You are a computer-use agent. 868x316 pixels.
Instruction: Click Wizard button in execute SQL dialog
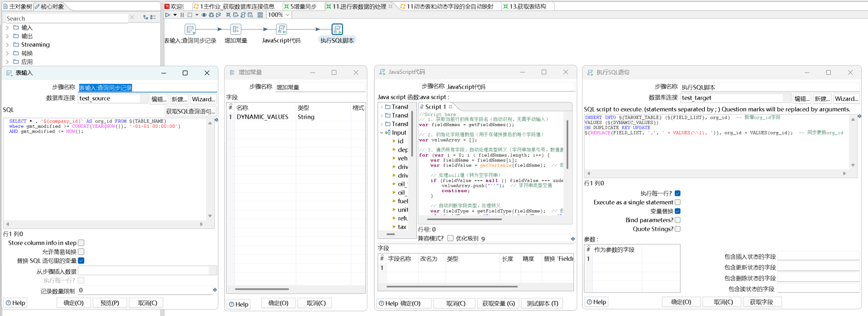847,99
